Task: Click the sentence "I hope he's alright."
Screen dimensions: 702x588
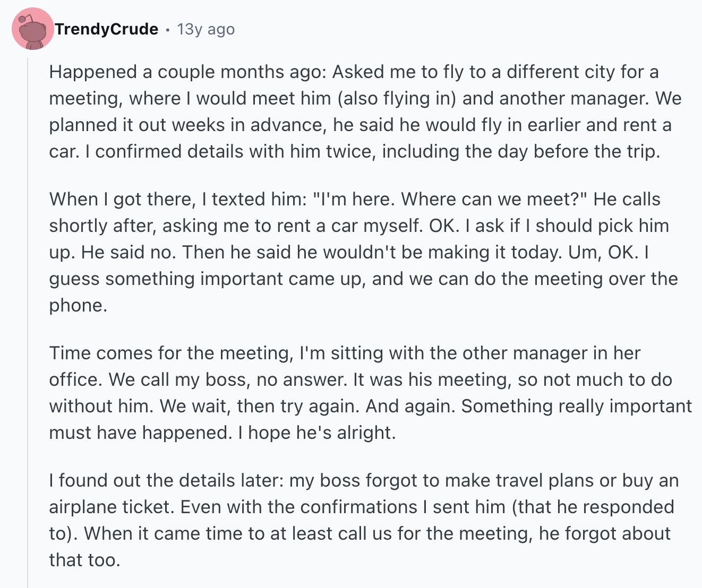Action: click(317, 433)
